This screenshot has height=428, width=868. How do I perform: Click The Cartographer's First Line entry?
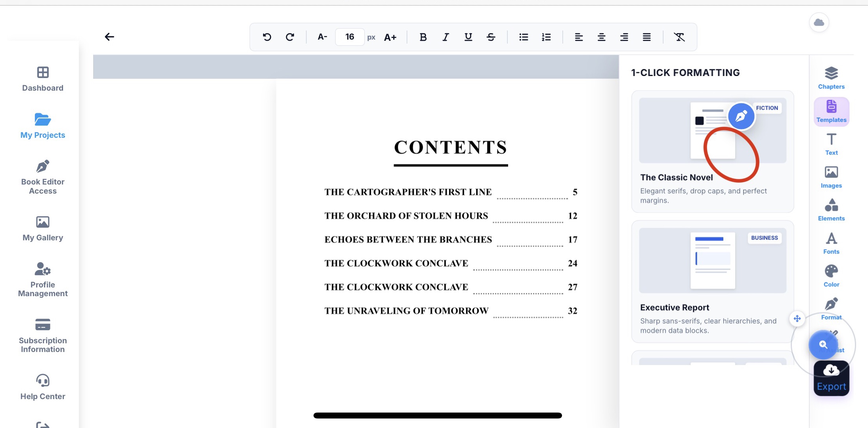451,192
